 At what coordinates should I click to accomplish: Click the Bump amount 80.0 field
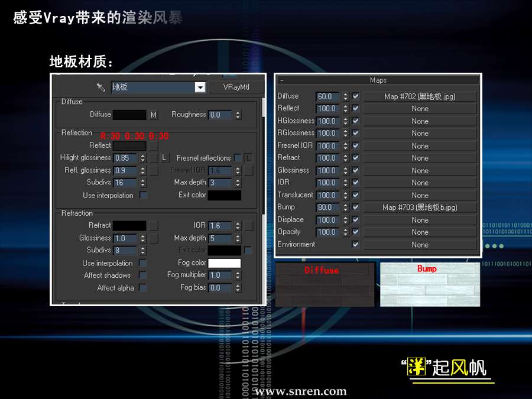pyautogui.click(x=327, y=207)
